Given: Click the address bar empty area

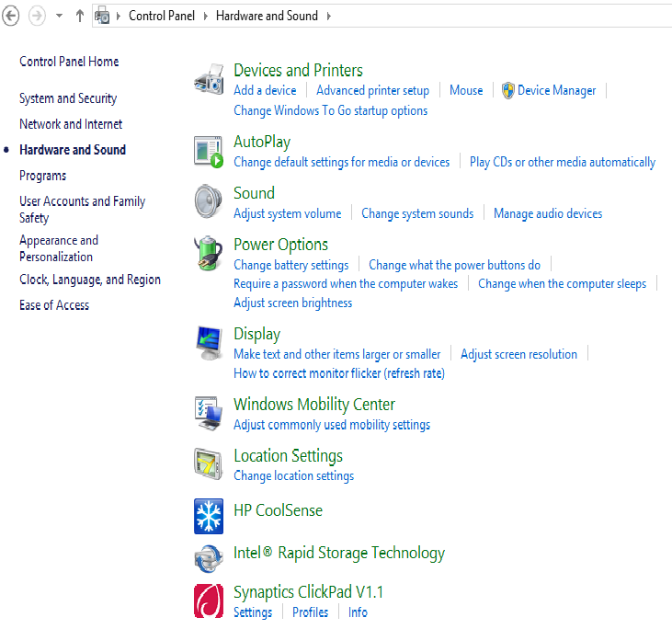Looking at the screenshot, I should [501, 17].
